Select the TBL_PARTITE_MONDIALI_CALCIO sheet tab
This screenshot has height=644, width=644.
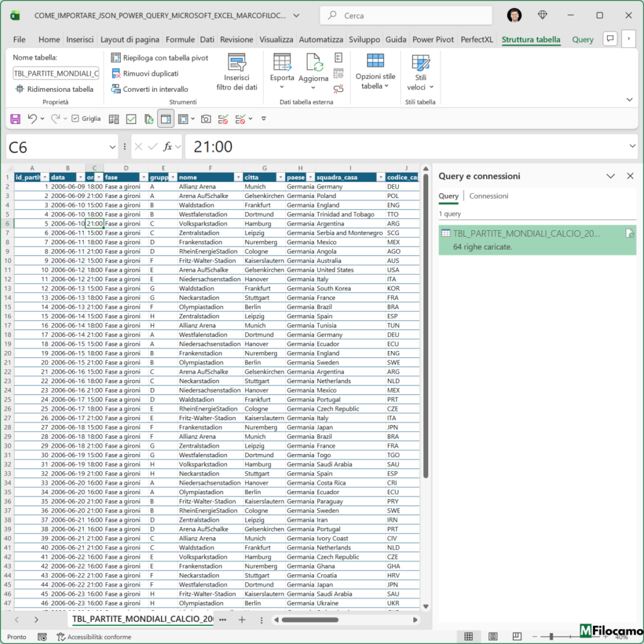click(143, 619)
